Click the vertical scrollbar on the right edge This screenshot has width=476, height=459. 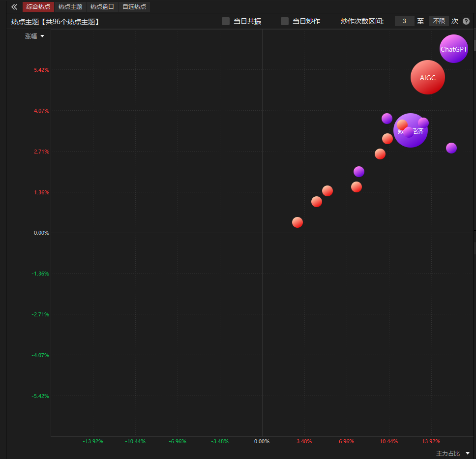pos(475,46)
